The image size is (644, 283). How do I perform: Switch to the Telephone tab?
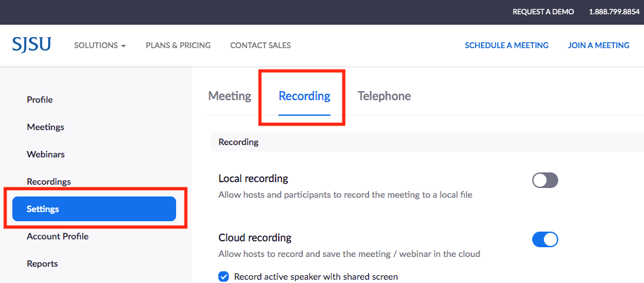coord(384,96)
